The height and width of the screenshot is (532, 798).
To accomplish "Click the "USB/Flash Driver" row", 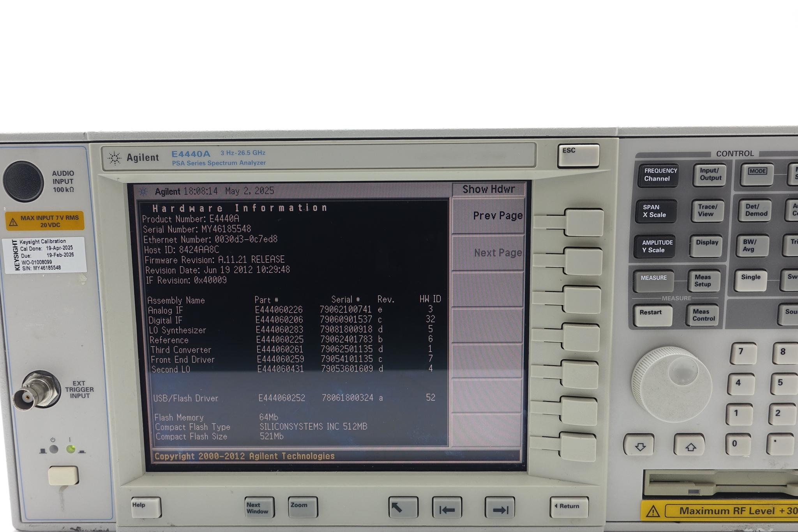I will pyautogui.click(x=295, y=398).
